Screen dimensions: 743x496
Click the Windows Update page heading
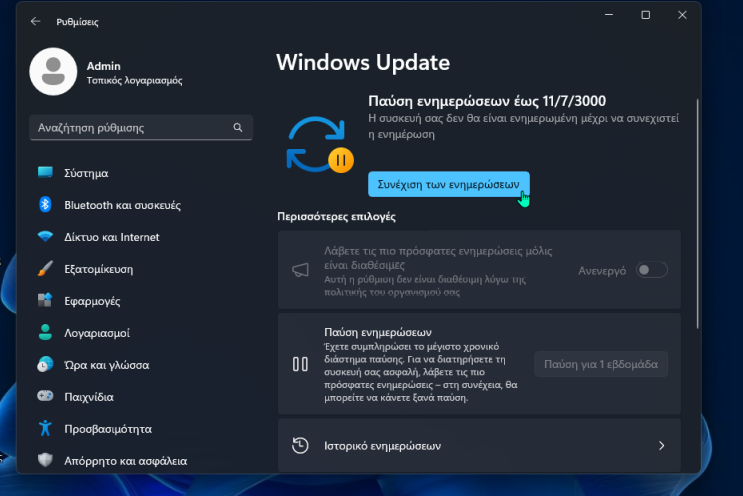click(363, 62)
